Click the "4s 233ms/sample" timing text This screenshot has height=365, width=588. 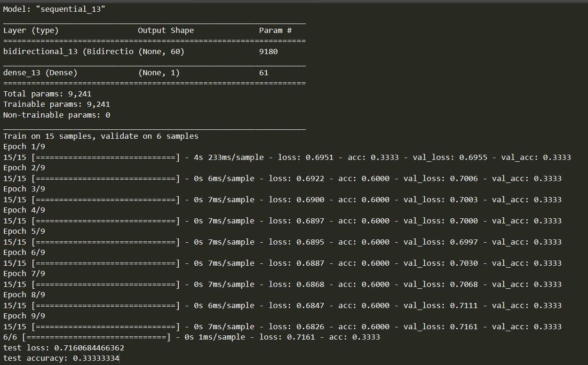(x=229, y=158)
